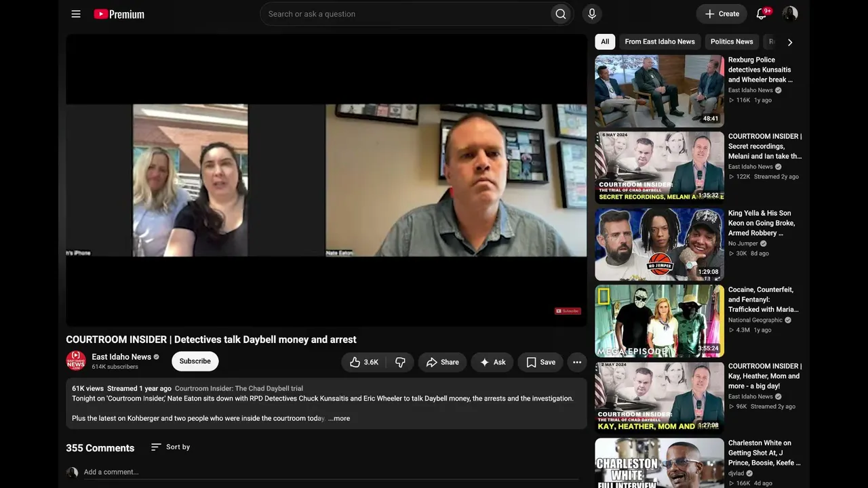Viewport: 868px width, 488px height.
Task: Click the search magnifier button
Action: (x=560, y=14)
